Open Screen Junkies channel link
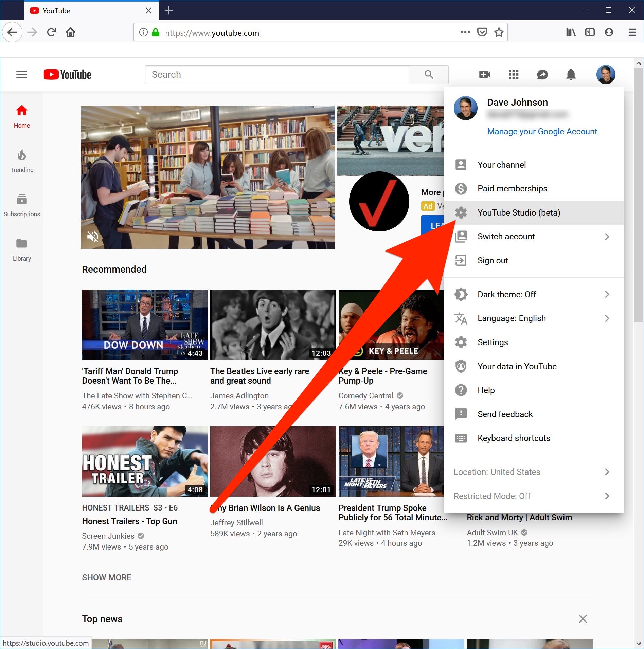 [x=108, y=536]
